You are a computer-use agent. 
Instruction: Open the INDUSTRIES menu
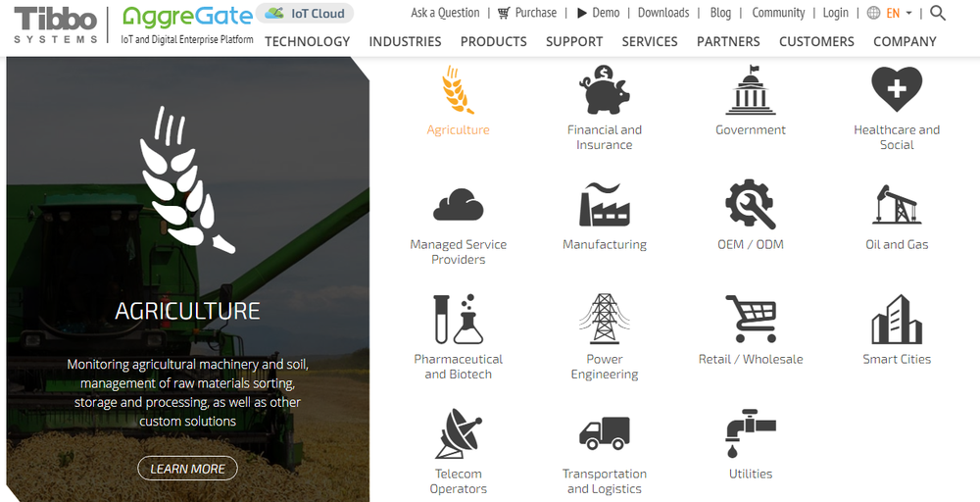[405, 41]
